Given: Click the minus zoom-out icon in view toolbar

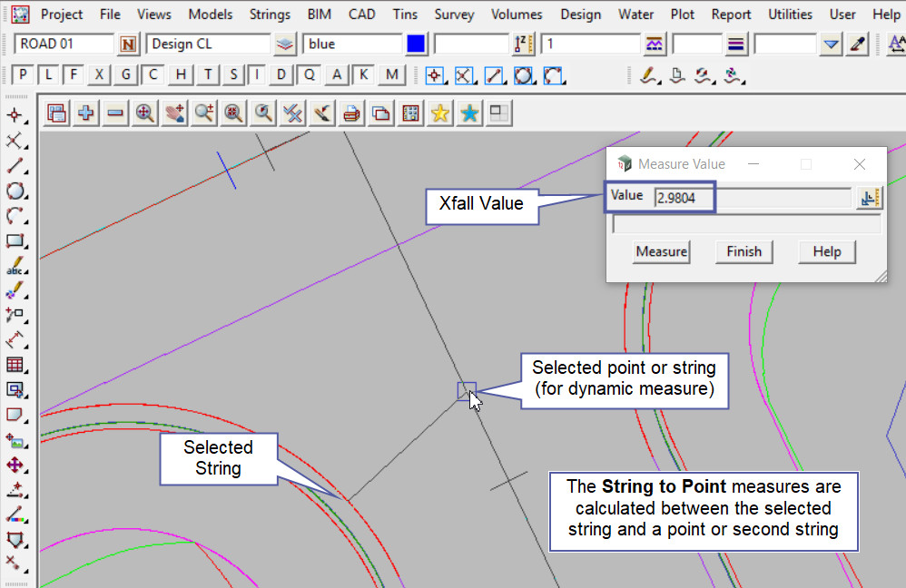Looking at the screenshot, I should (115, 113).
